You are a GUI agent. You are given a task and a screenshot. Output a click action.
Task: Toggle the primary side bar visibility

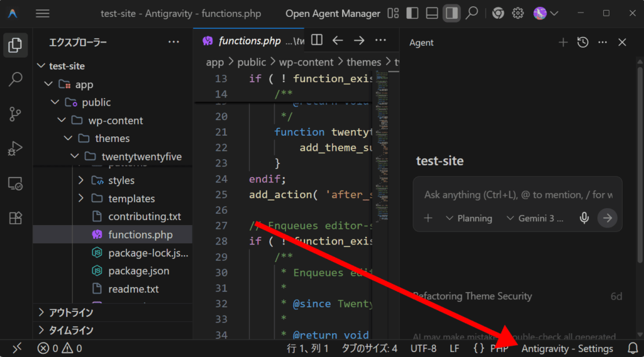pos(412,13)
